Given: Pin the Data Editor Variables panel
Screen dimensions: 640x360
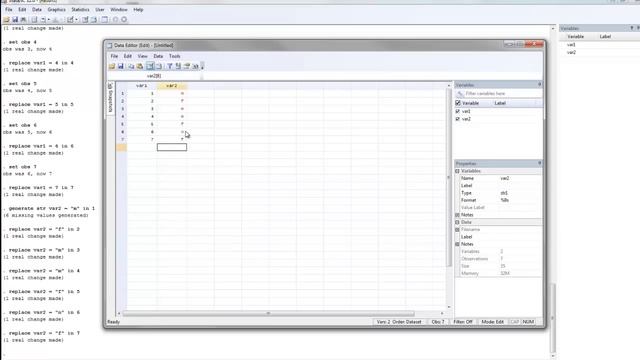Looking at the screenshot, I should click(x=540, y=84).
